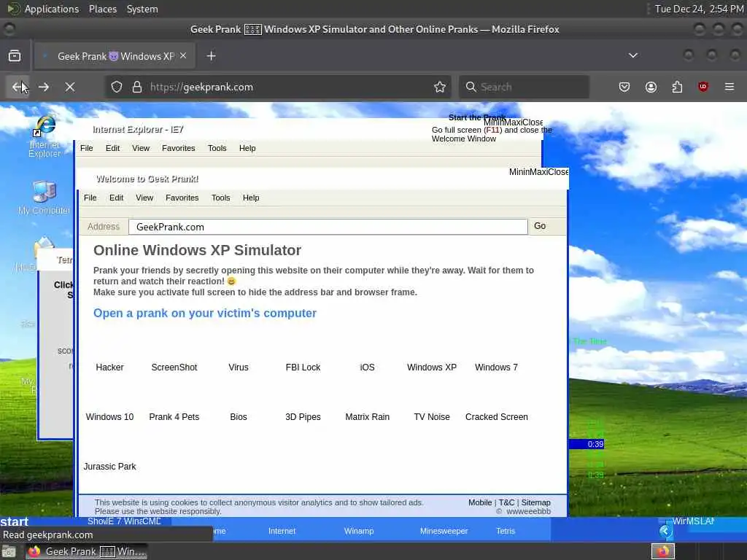Open the FBI Lock prank

pos(303,367)
